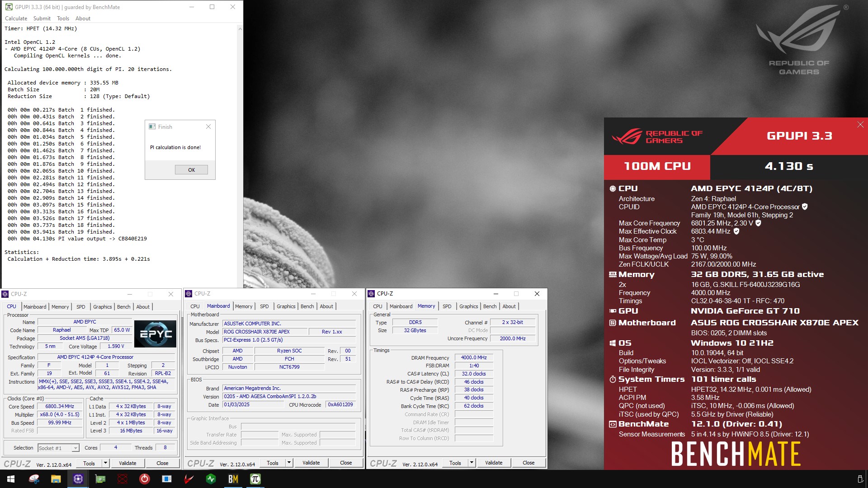Open Memory tab in left CPU-Z window

click(60, 307)
